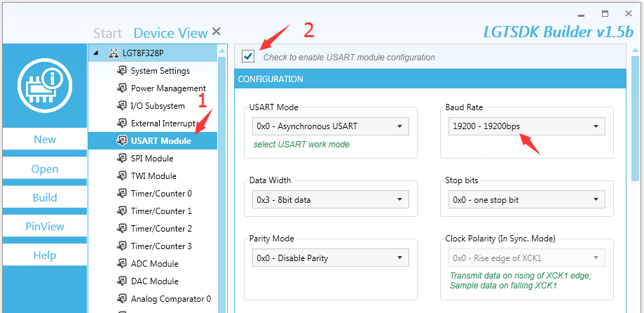Open the Baud Rate dropdown
Viewport: 644px width, 313px height.
[x=526, y=126]
